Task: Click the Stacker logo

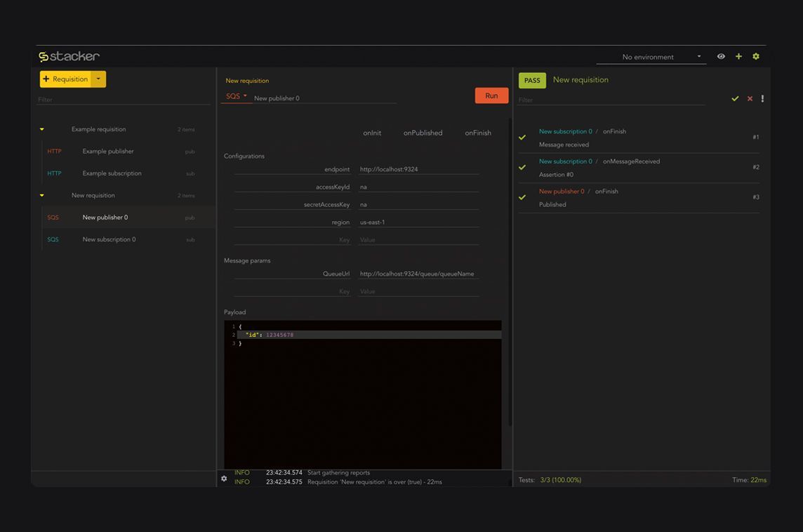Action: [69, 56]
